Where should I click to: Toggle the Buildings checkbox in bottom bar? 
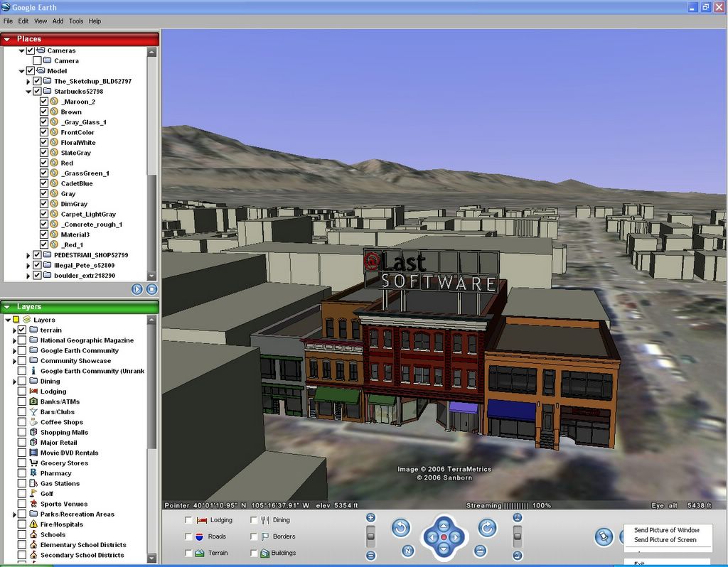tap(254, 553)
